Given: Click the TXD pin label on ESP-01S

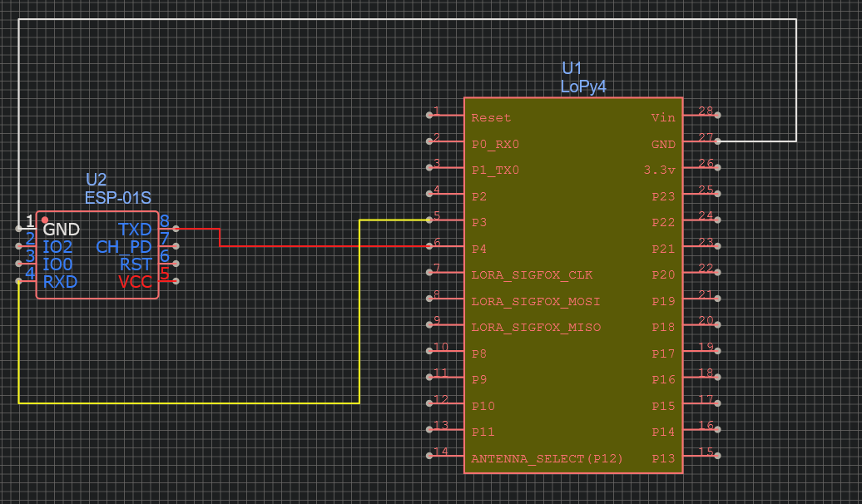Looking at the screenshot, I should (x=135, y=230).
